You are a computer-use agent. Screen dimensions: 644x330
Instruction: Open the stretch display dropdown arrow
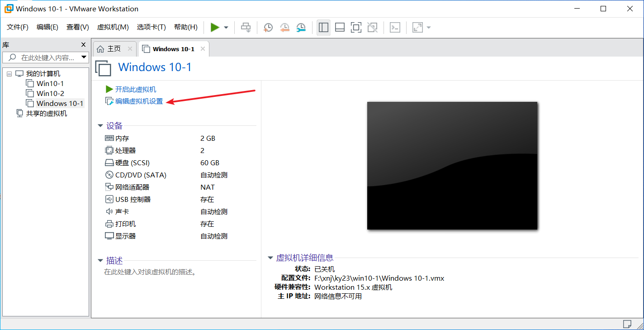tap(429, 28)
